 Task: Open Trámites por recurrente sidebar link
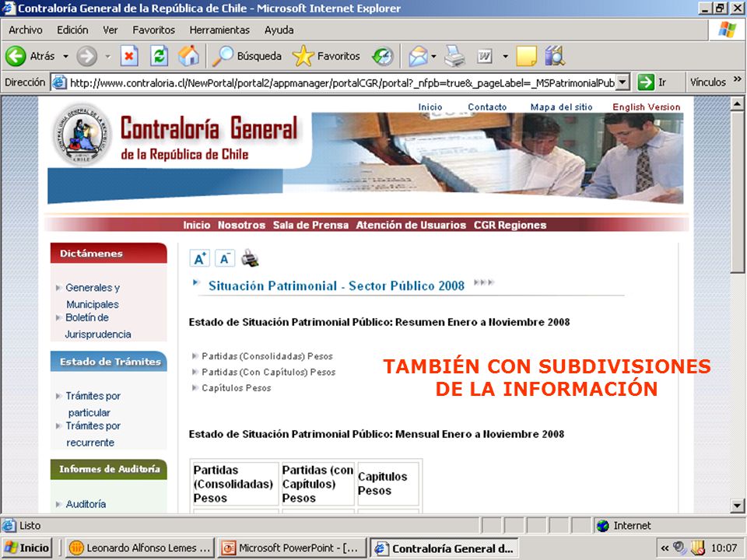click(x=93, y=434)
